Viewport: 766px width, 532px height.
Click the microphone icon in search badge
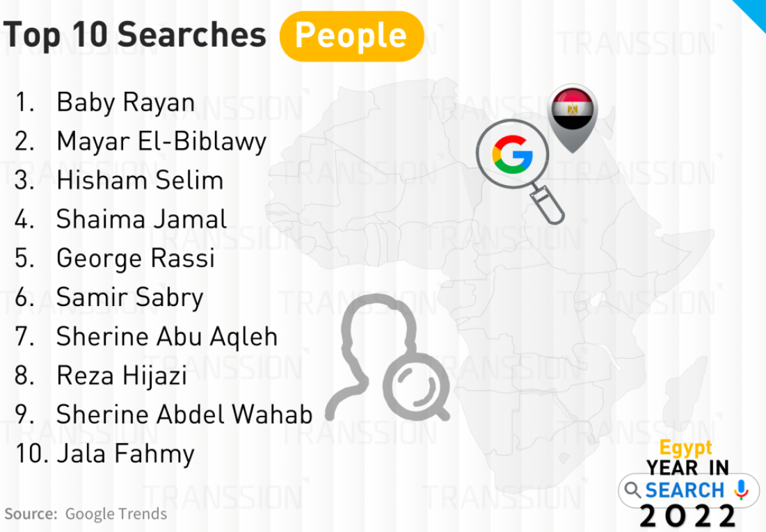tap(741, 490)
